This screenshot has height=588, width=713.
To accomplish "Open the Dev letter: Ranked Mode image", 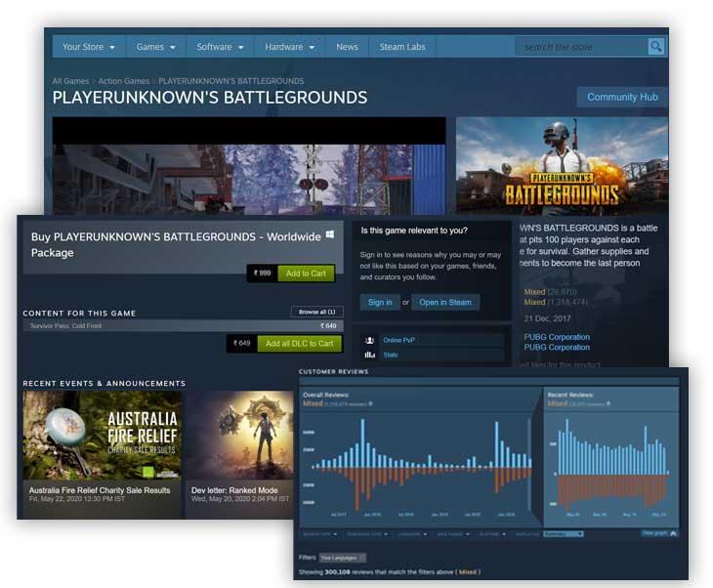I will pos(239,436).
